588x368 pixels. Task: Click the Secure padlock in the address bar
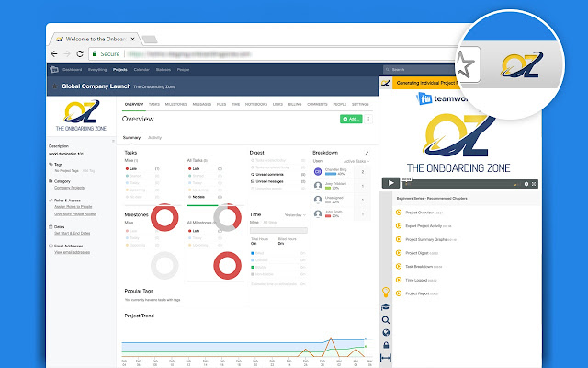(x=95, y=53)
